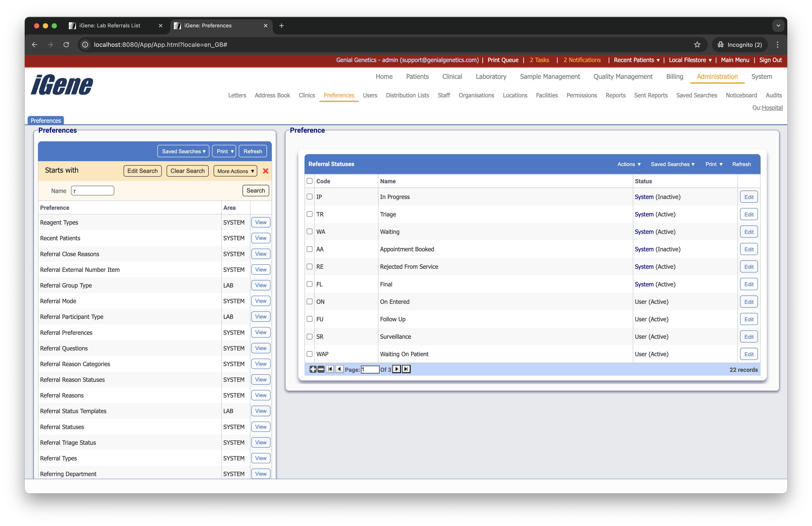
Task: Open the Actions dropdown in Referral Statuses
Action: (x=629, y=164)
